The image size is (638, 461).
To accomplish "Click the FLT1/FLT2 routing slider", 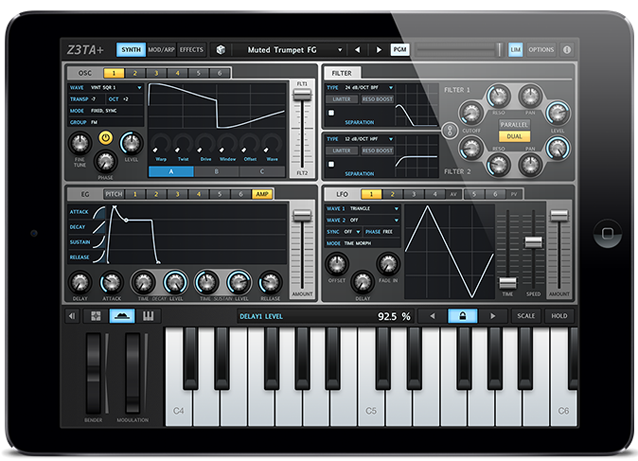I will pos(302,129).
